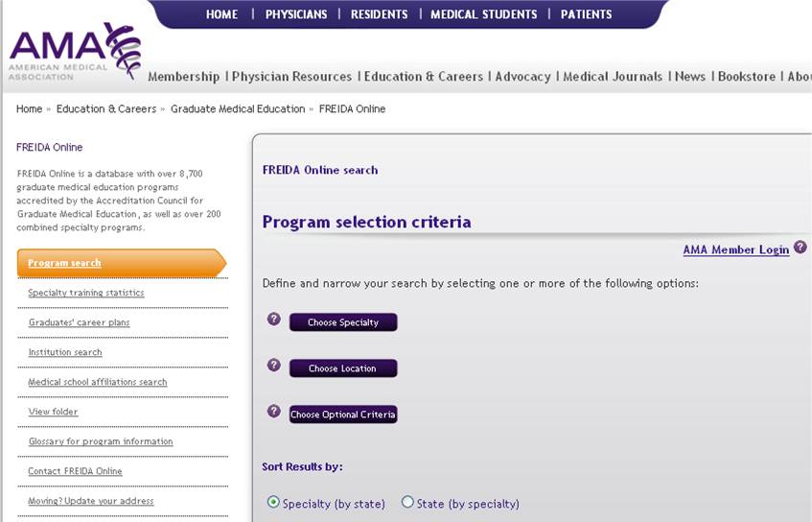Open help icon beside Choose Optional Criteria

pyautogui.click(x=274, y=411)
